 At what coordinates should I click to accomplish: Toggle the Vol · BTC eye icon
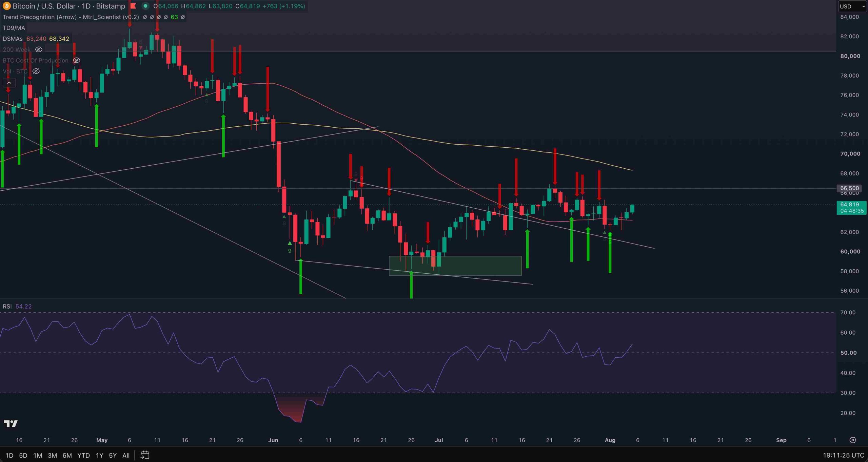coord(36,71)
